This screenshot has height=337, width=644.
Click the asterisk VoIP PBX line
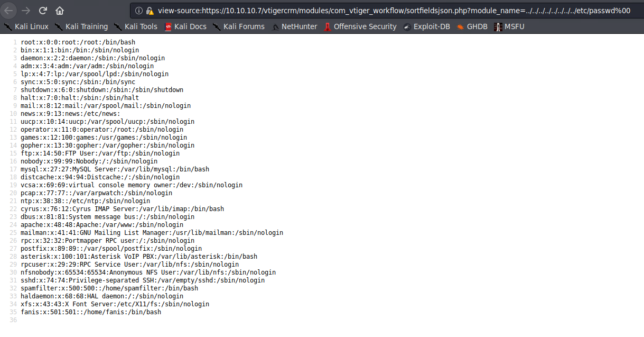(139, 257)
